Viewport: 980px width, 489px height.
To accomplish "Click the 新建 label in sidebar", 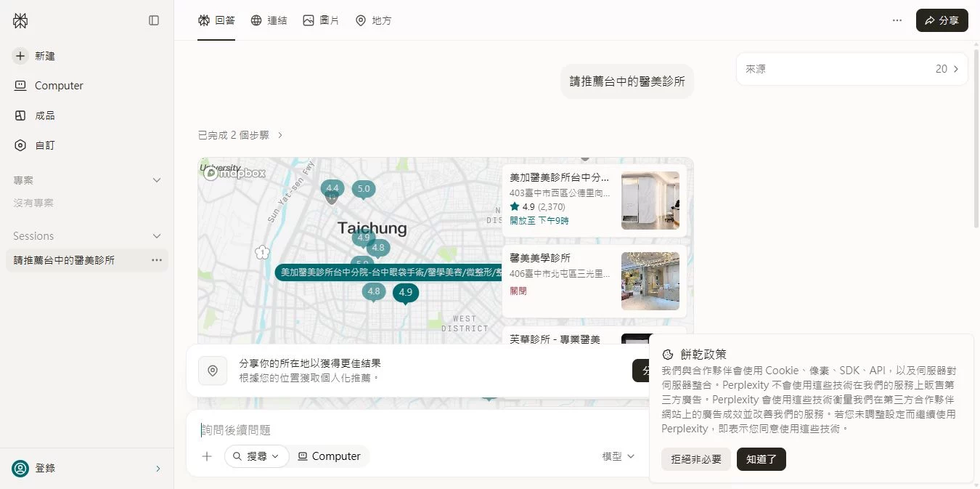I will [45, 56].
